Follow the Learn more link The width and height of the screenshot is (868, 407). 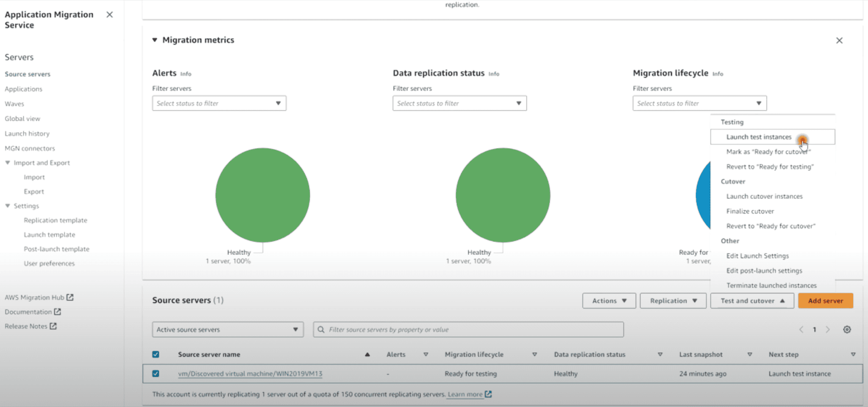coord(465,394)
